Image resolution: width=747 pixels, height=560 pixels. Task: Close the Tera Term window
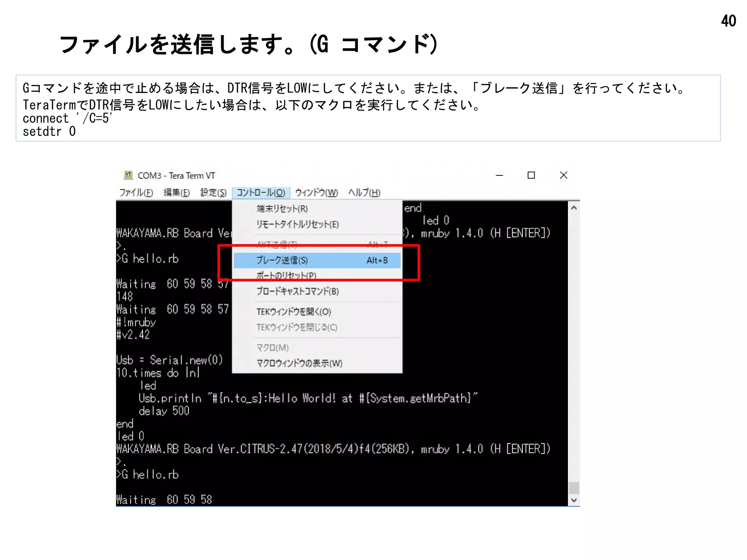(563, 175)
